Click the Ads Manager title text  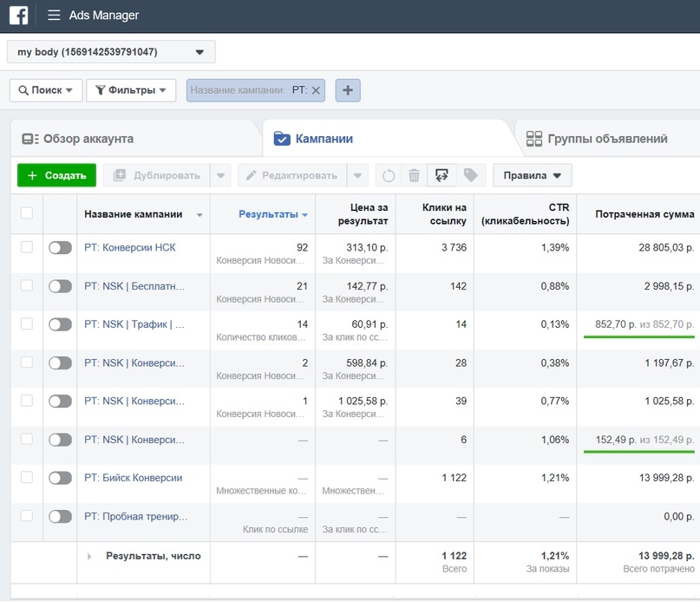coord(104,15)
